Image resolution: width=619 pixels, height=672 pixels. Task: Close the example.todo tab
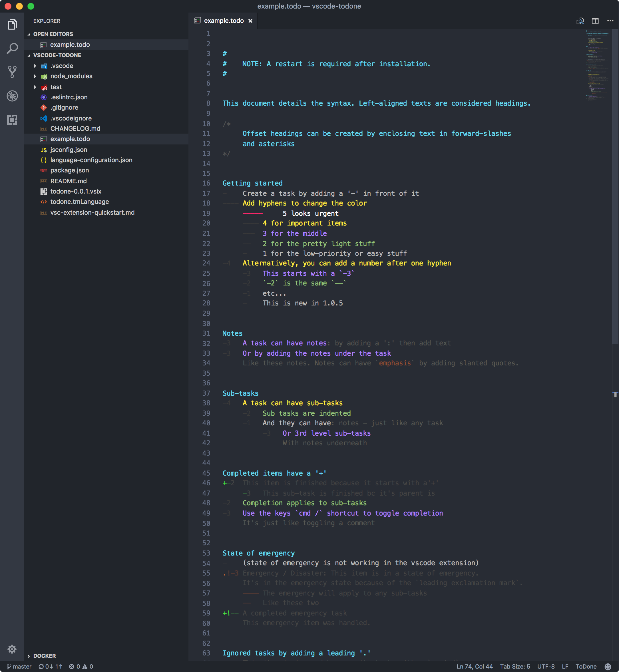pyautogui.click(x=250, y=21)
